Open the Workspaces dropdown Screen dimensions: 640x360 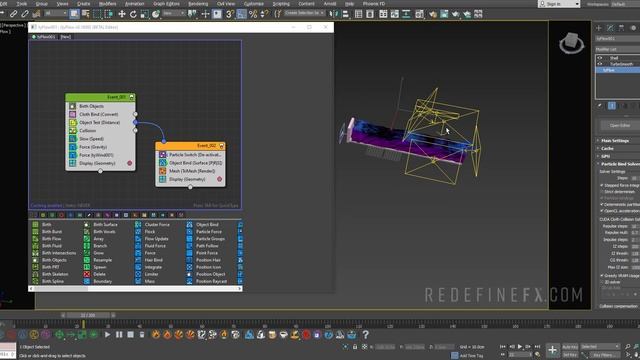pos(625,4)
